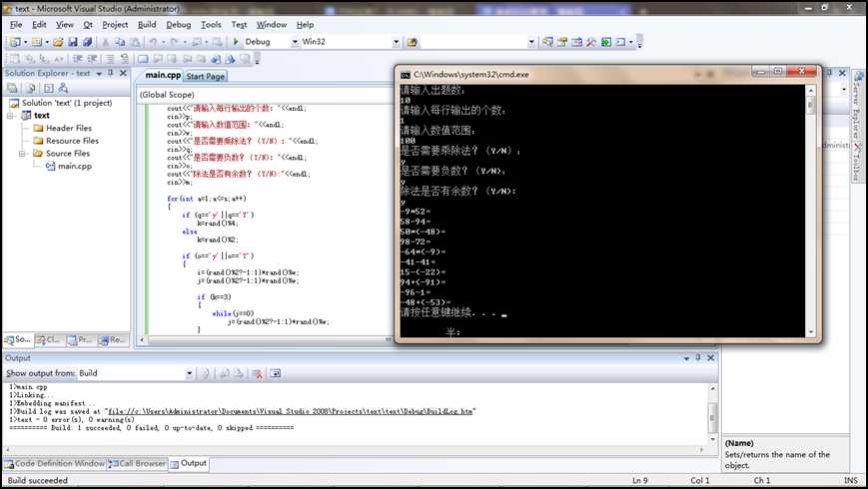The width and height of the screenshot is (868, 489).
Task: Click the cmd.exe console vertical scrollbar
Action: (x=811, y=211)
